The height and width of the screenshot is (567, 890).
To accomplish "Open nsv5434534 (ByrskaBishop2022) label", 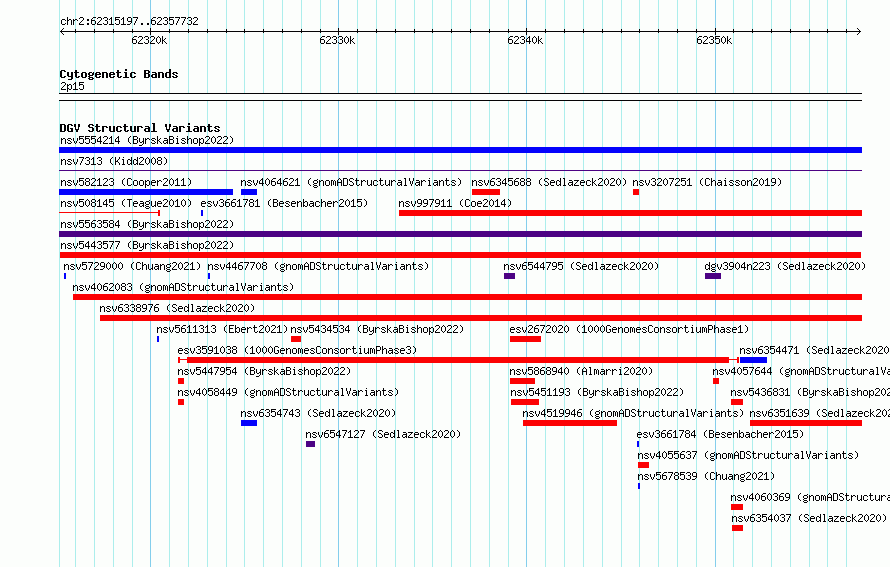I will (377, 329).
